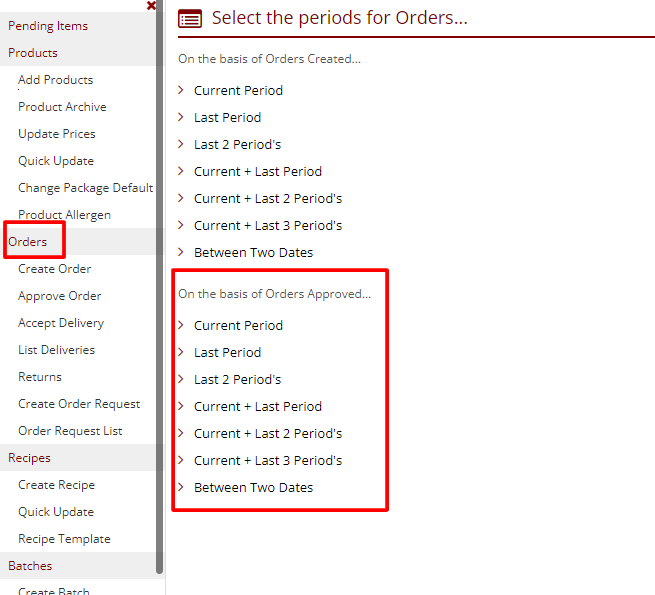Screen dimensions: 655x595
Task: Go to Create Order
Action: 54,268
